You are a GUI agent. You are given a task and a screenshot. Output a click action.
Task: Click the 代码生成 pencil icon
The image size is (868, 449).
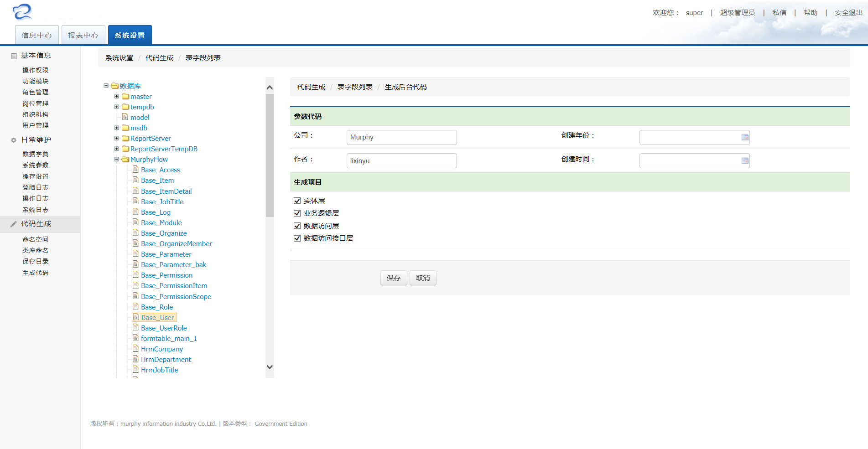point(14,224)
